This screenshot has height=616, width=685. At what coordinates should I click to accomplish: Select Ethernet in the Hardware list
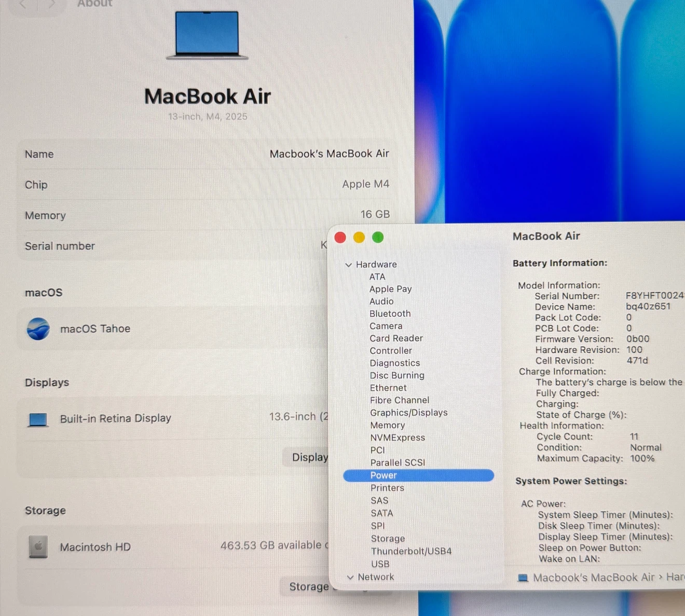(x=388, y=388)
